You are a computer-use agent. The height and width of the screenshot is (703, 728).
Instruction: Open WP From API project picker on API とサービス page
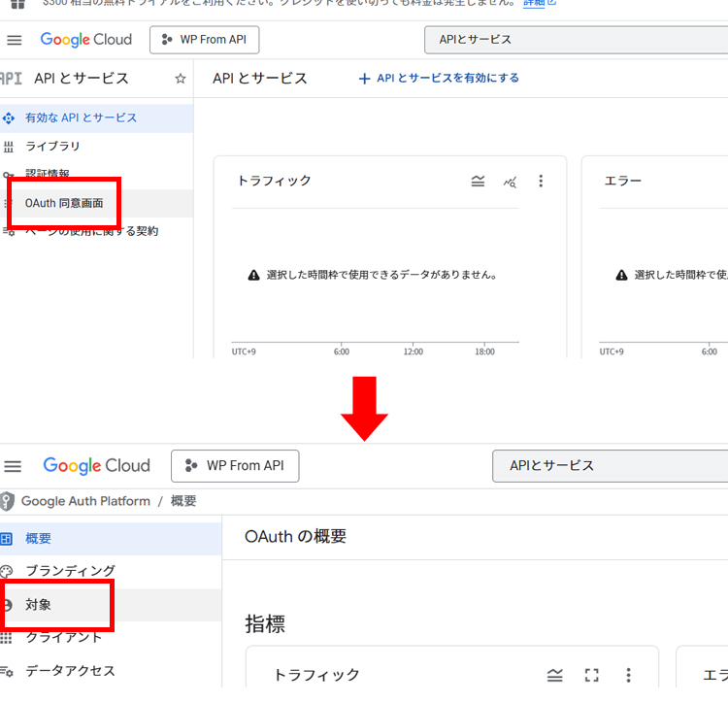tap(205, 40)
